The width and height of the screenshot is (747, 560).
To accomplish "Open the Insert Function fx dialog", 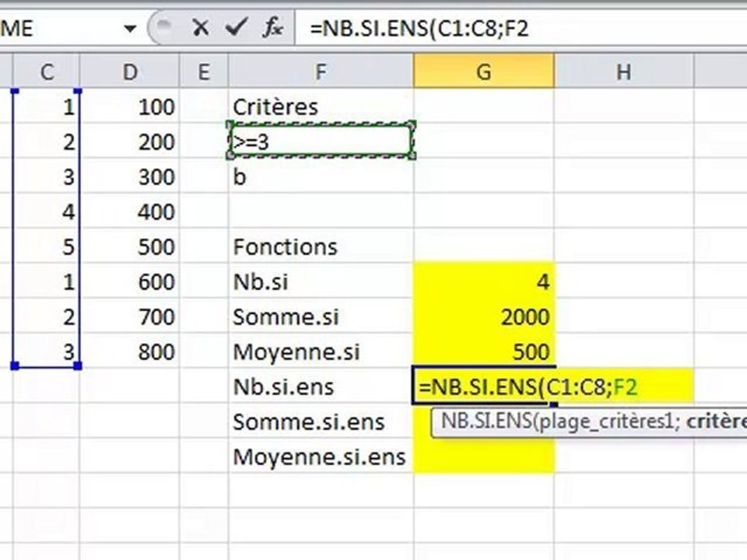I will pos(273,28).
